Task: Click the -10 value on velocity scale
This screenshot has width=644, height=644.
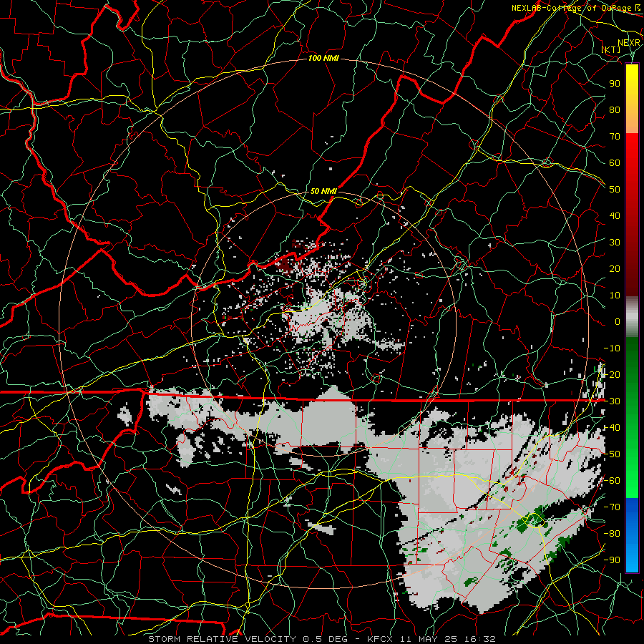Action: pyautogui.click(x=612, y=348)
